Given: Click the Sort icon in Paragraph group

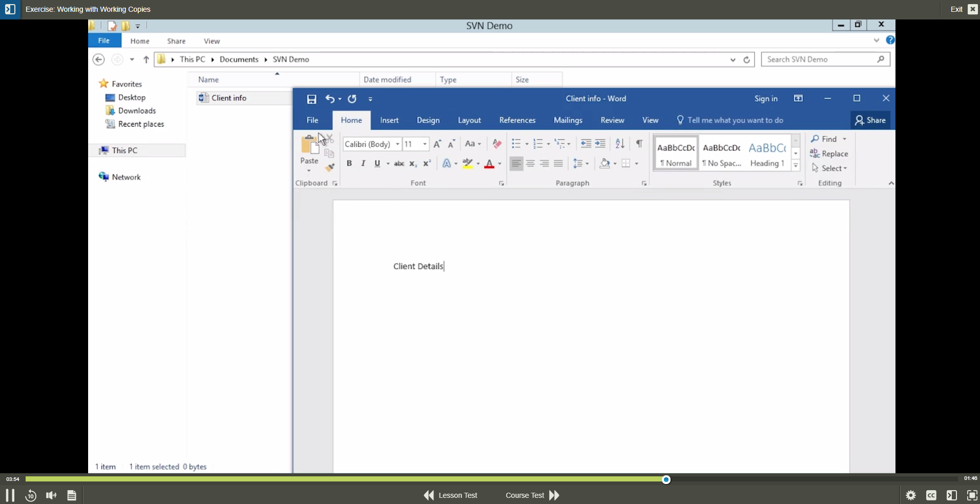Looking at the screenshot, I should coord(620,144).
